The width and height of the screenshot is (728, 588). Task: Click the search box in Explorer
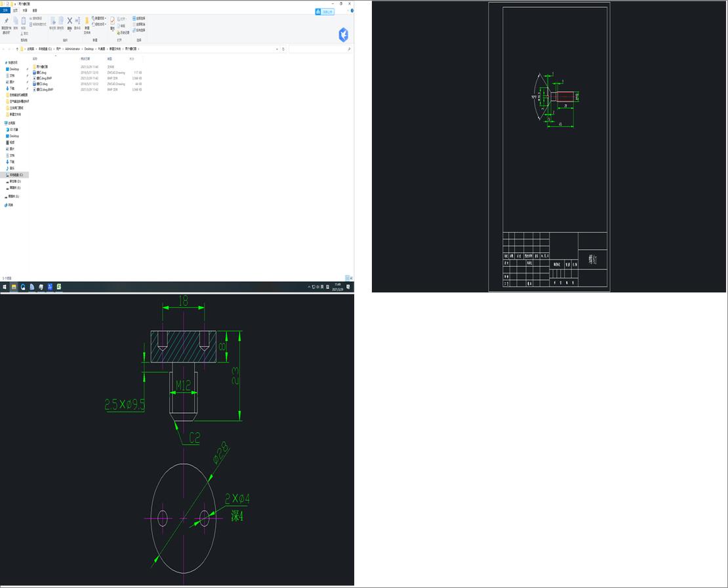coord(320,49)
